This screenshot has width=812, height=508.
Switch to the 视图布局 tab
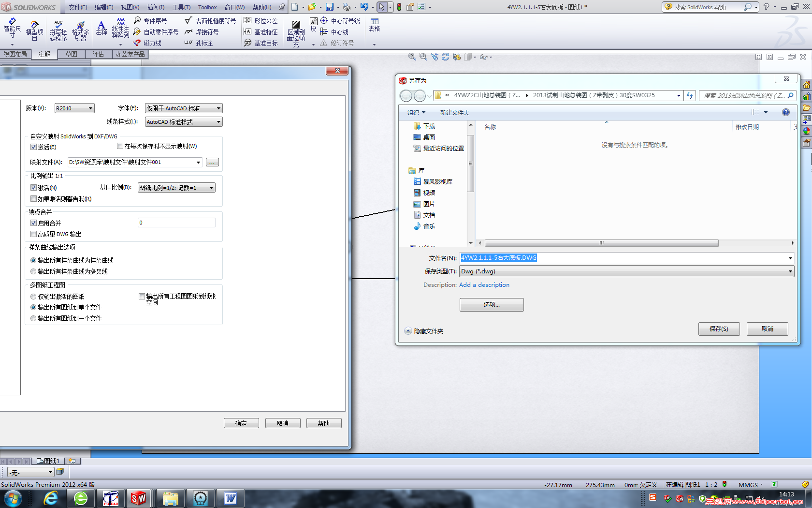tap(15, 54)
